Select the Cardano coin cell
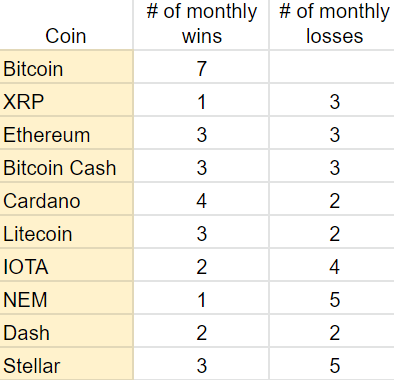The image size is (394, 380). (66, 199)
